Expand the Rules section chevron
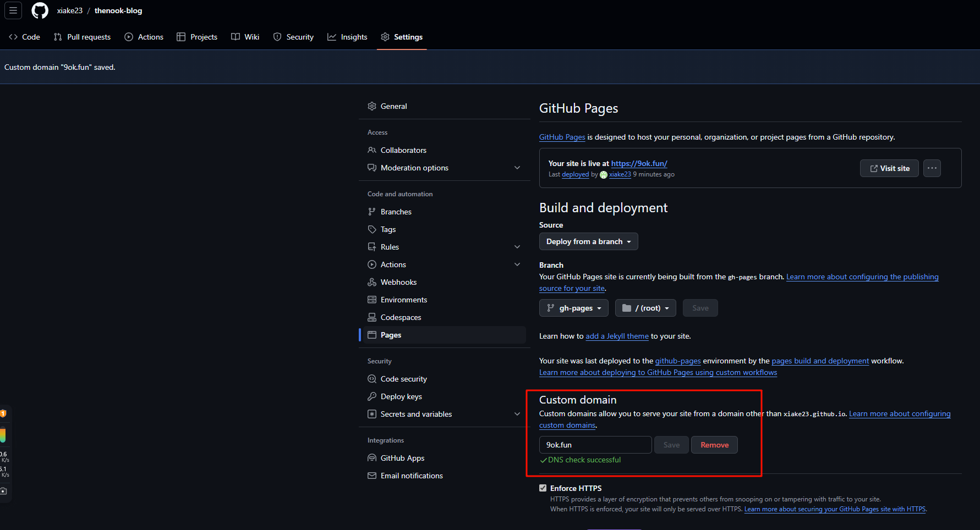980x530 pixels. pos(517,247)
